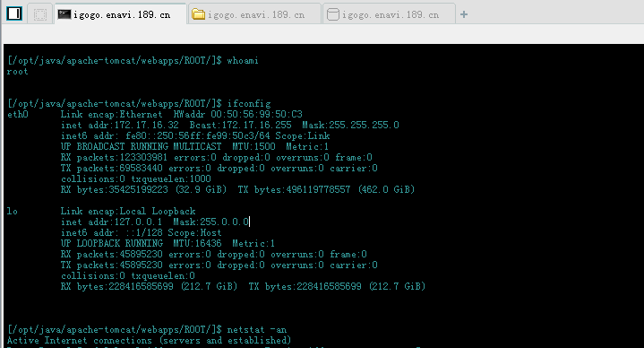Click Mask:255.0.0.0 on loopback line
Screen dimensions: 644x348
pyautogui.click(x=210, y=222)
